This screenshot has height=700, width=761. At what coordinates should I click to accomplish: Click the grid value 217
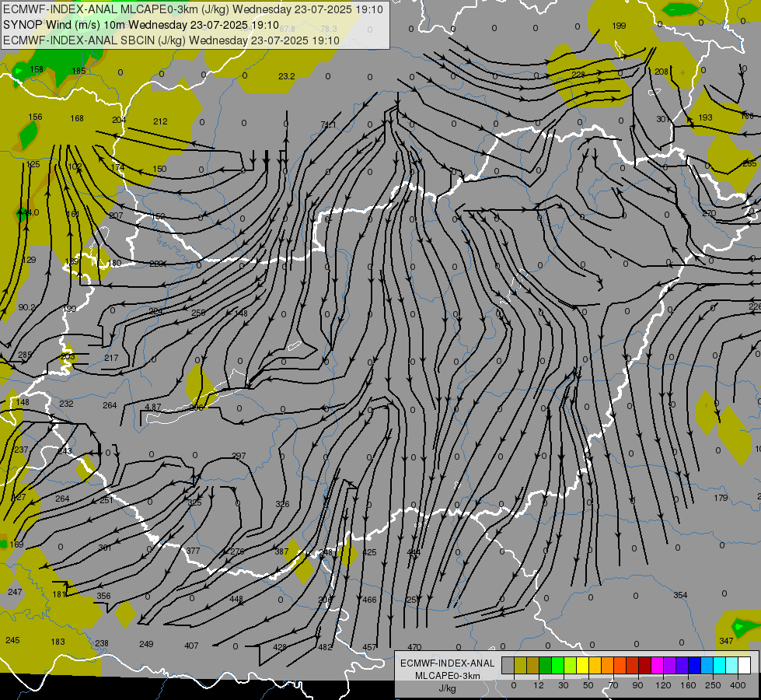111,358
